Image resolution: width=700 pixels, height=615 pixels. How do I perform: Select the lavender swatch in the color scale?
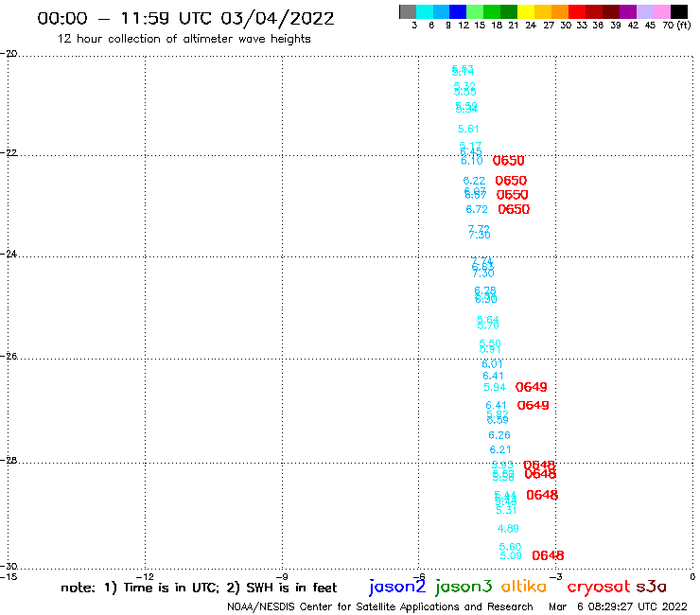coord(644,11)
